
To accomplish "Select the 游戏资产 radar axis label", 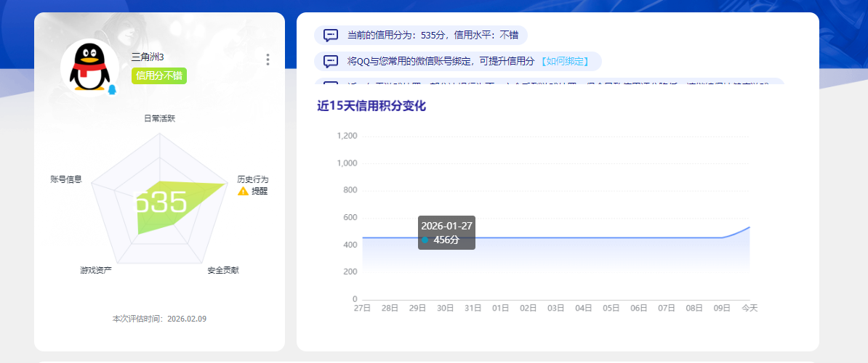I will (x=96, y=270).
